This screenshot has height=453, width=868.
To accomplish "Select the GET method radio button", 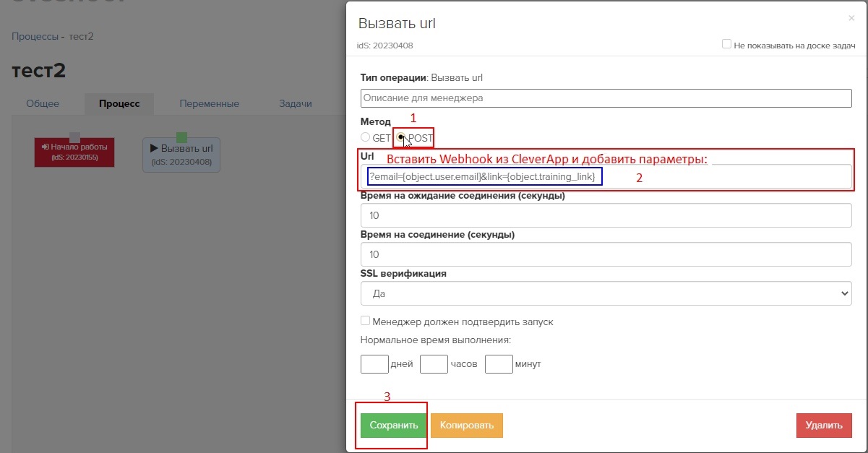I will tap(366, 137).
